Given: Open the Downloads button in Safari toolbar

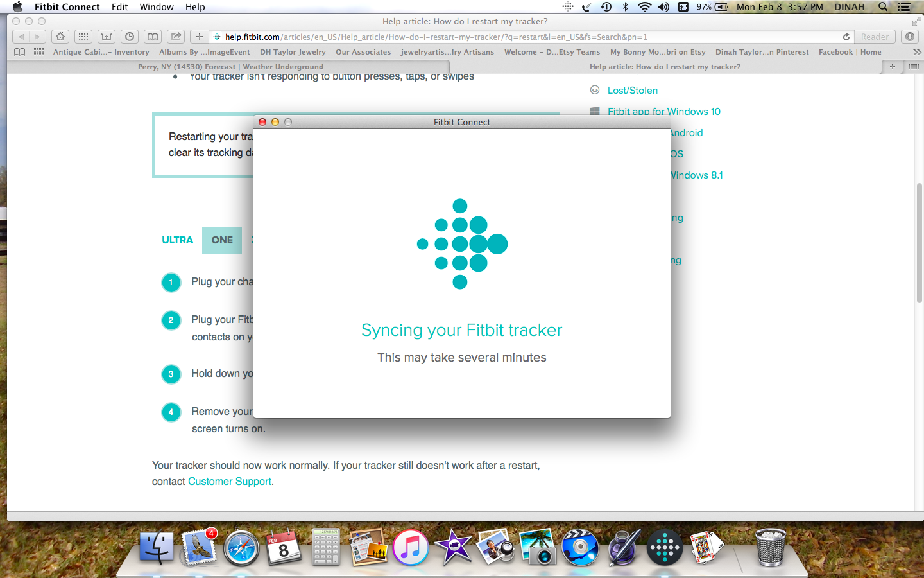Looking at the screenshot, I should pos(909,37).
